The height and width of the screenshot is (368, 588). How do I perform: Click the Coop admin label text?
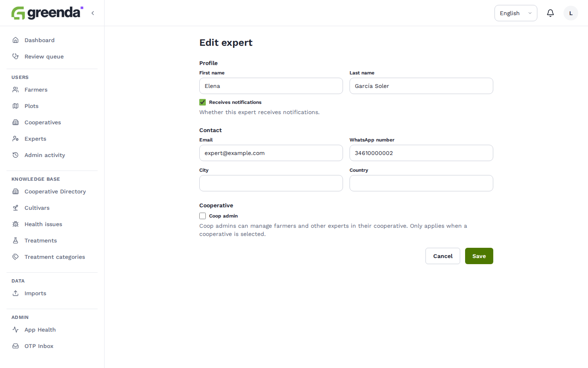pyautogui.click(x=223, y=216)
